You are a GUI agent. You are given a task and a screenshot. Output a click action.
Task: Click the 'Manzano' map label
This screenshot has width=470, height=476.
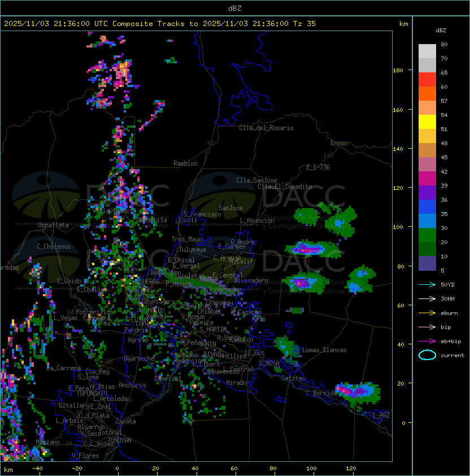(x=47, y=442)
